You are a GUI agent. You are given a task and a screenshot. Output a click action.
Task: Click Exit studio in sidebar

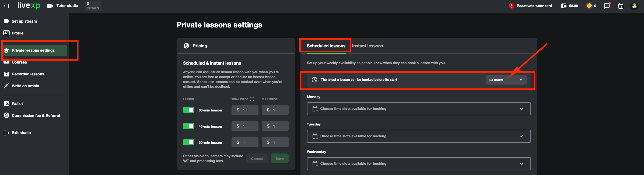(x=34, y=133)
